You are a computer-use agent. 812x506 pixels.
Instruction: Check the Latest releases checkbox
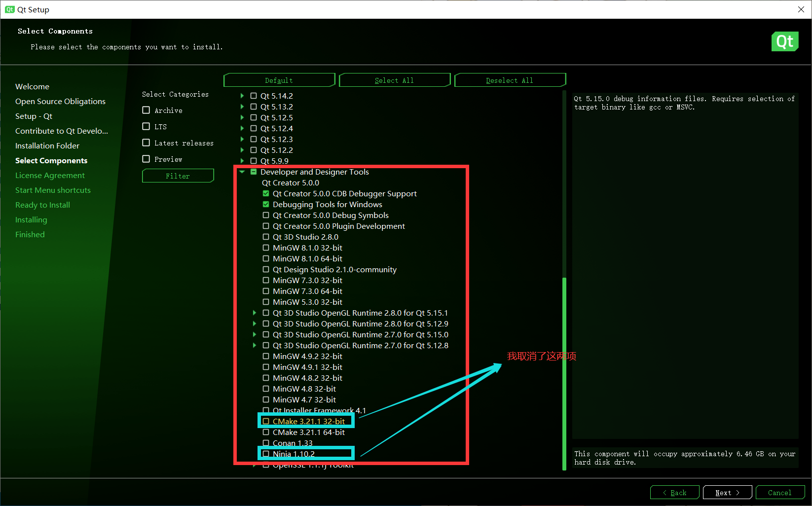coord(146,143)
